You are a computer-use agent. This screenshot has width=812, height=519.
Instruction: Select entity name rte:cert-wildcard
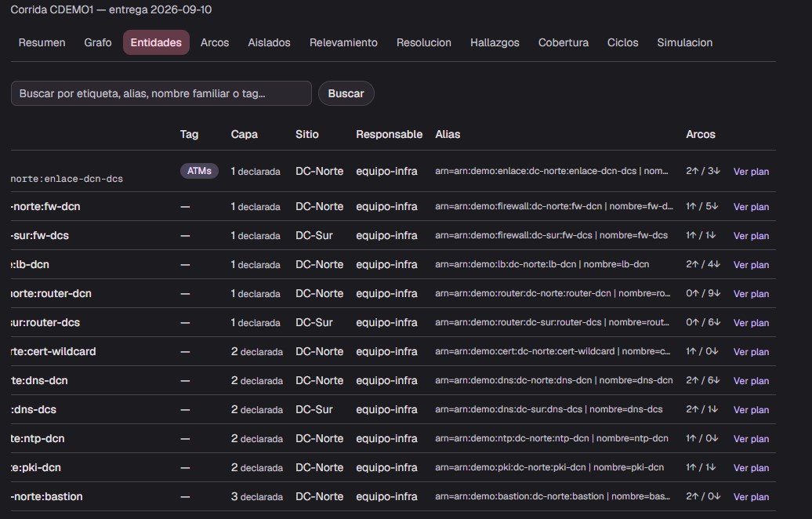[53, 351]
